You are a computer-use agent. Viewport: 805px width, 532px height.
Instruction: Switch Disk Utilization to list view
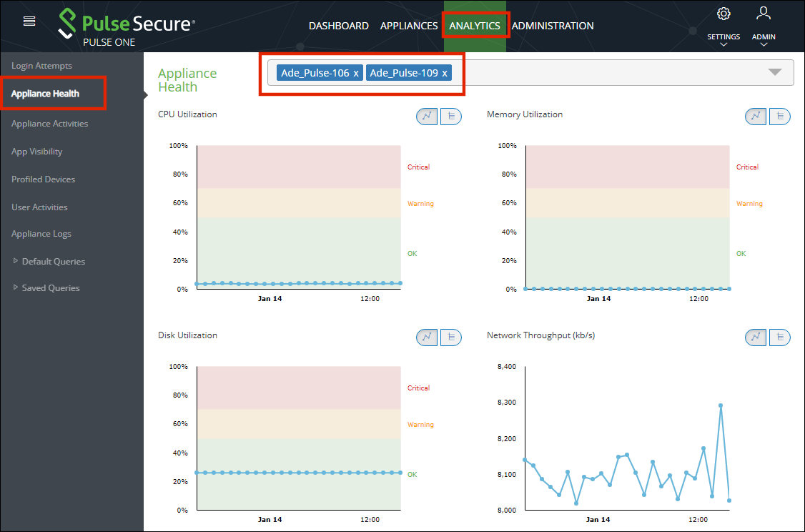tap(450, 337)
